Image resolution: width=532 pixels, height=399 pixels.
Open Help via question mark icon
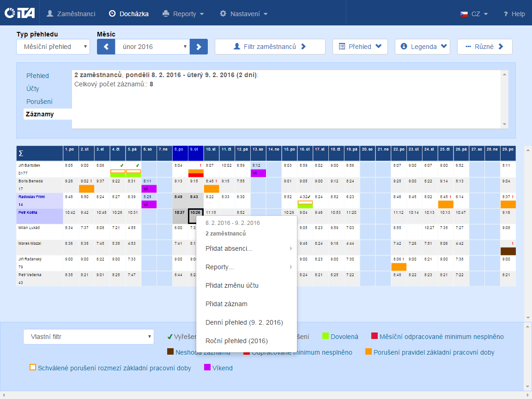[506, 14]
